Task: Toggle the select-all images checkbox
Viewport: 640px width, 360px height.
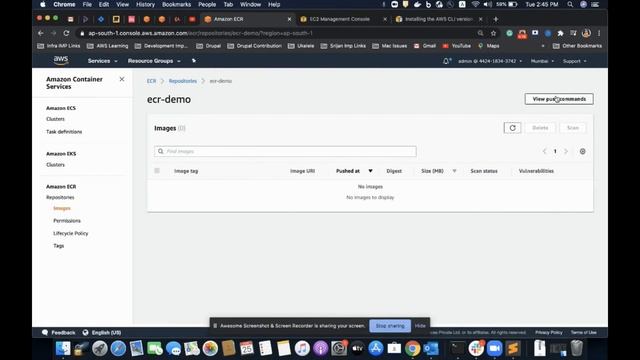Action: [x=157, y=171]
